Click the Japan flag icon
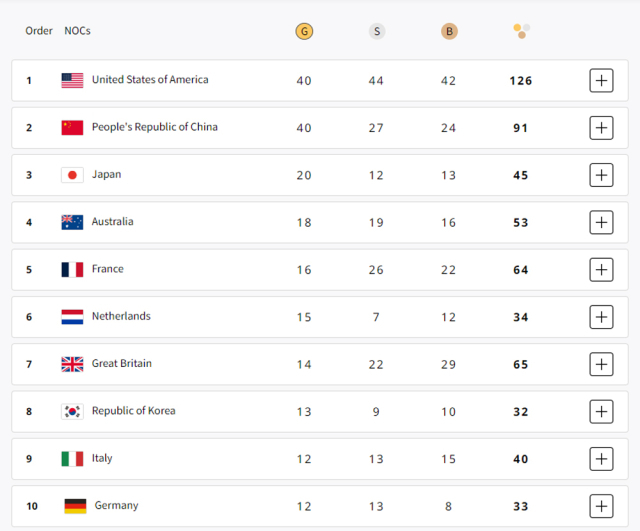Image resolution: width=640 pixels, height=531 pixels. point(72,175)
